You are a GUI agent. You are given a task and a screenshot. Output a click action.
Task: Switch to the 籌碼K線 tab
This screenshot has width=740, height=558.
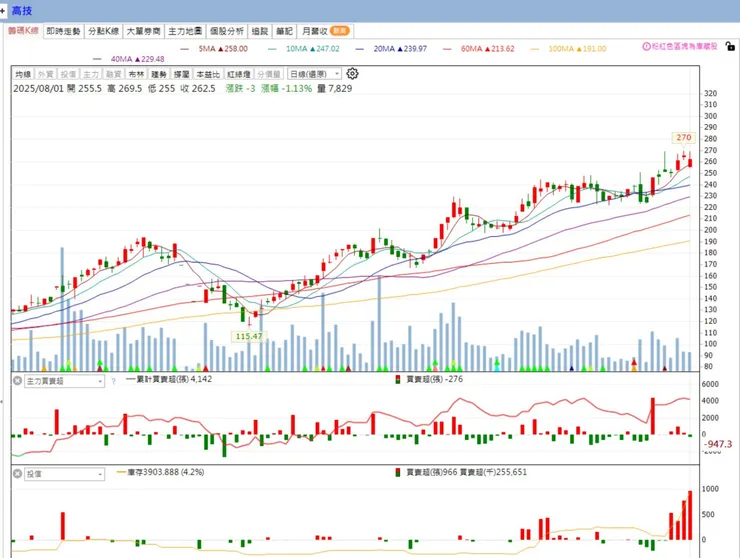click(x=23, y=31)
